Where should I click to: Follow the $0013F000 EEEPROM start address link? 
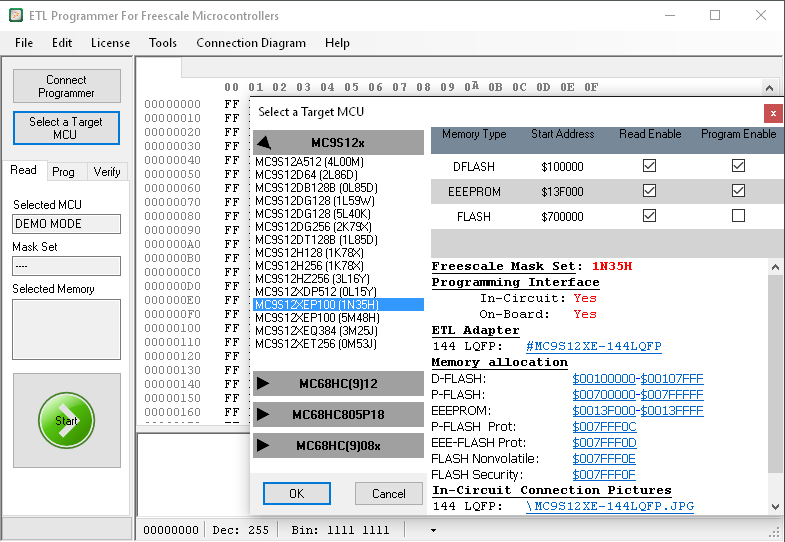pos(604,411)
